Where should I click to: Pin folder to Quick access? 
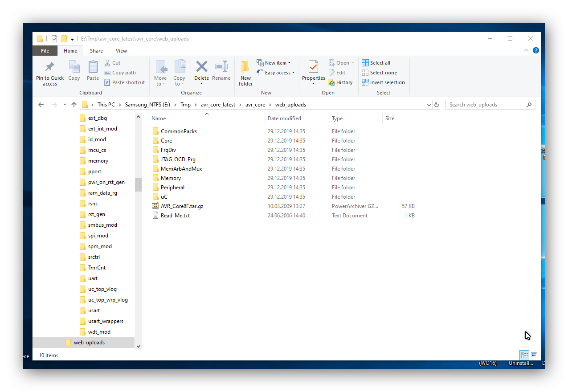point(50,73)
